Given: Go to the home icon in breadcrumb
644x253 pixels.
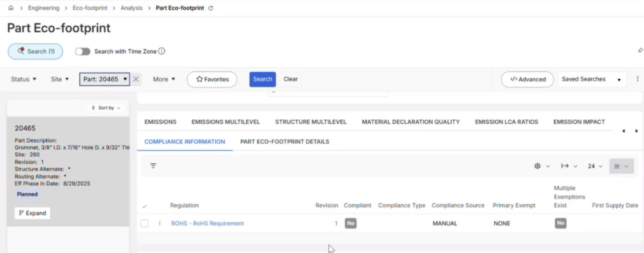Looking at the screenshot, I should [x=11, y=8].
